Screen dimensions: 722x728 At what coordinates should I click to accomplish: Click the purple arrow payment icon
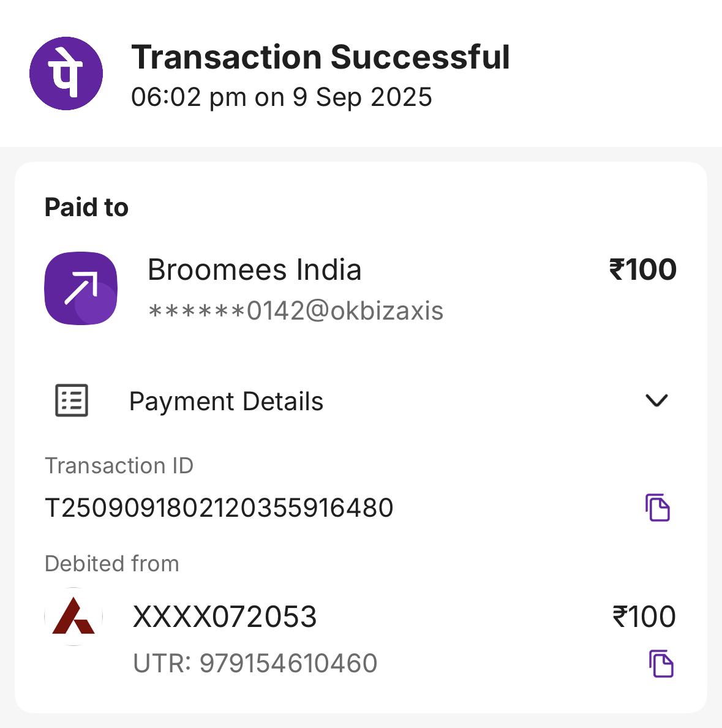(x=81, y=288)
